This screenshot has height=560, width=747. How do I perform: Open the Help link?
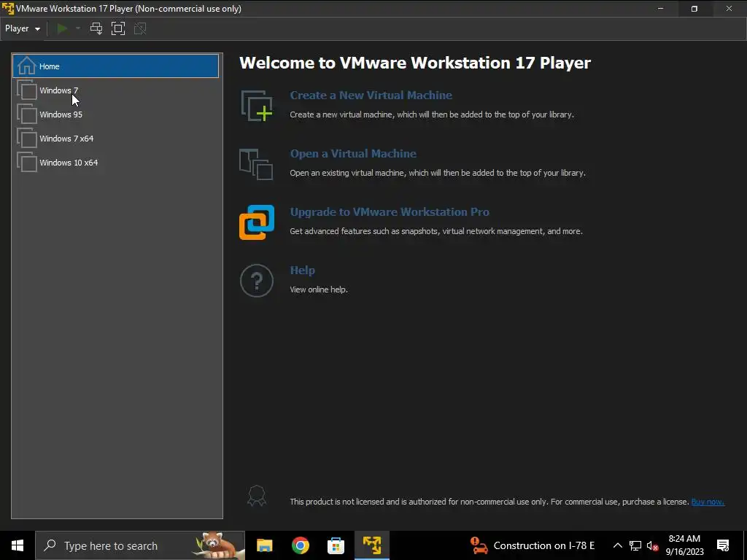click(x=303, y=271)
